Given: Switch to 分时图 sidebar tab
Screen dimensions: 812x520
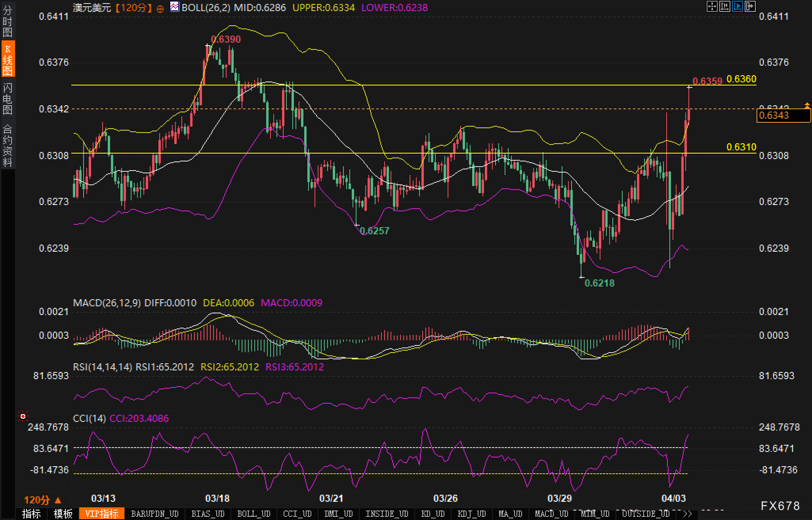Looking at the screenshot, I should pos(8,21).
